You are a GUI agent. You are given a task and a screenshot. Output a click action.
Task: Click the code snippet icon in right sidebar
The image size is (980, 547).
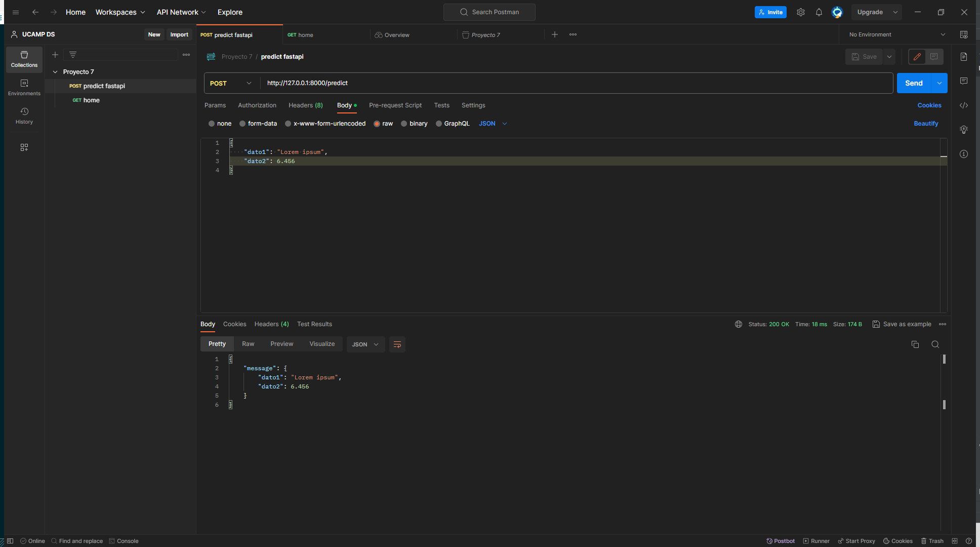coord(964,105)
